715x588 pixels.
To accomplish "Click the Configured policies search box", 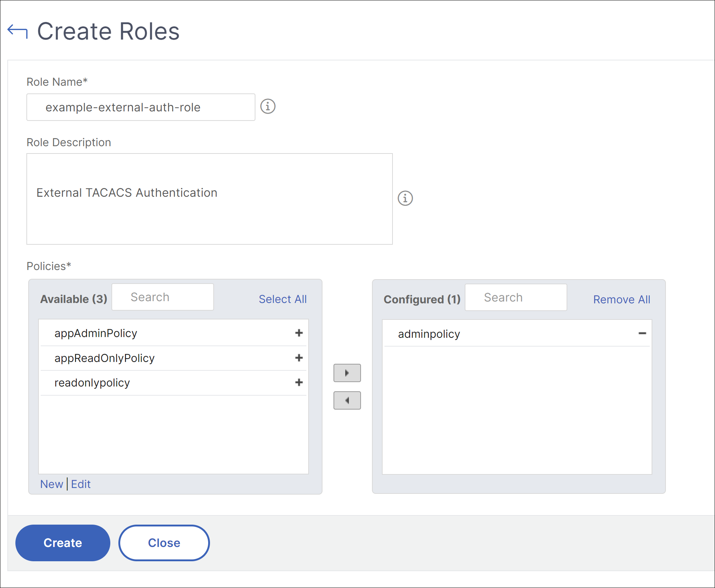I will [516, 297].
